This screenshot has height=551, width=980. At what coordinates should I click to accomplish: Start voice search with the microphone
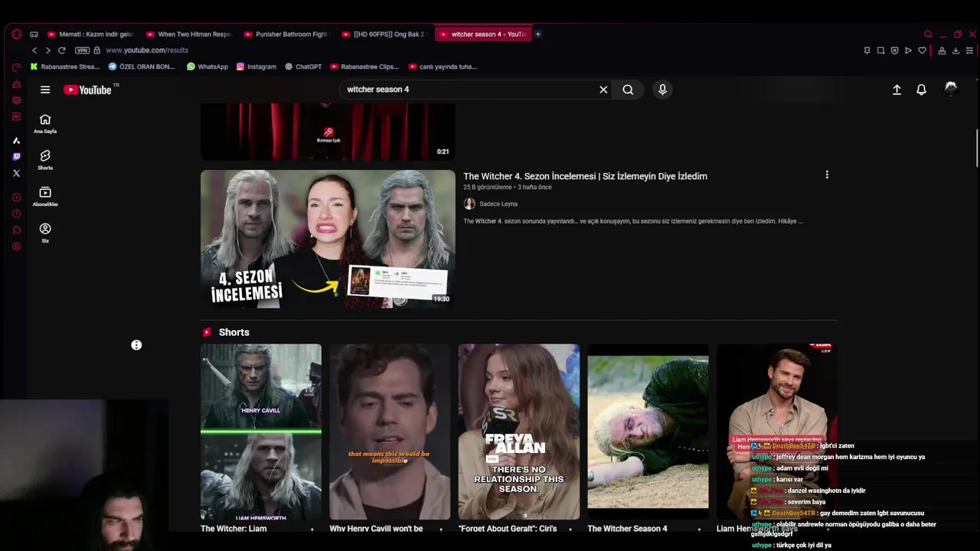coord(662,90)
